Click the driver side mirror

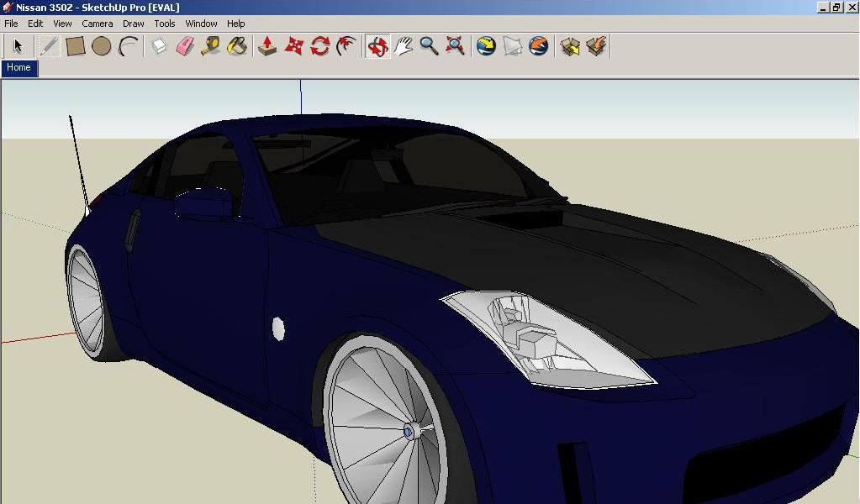(204, 204)
